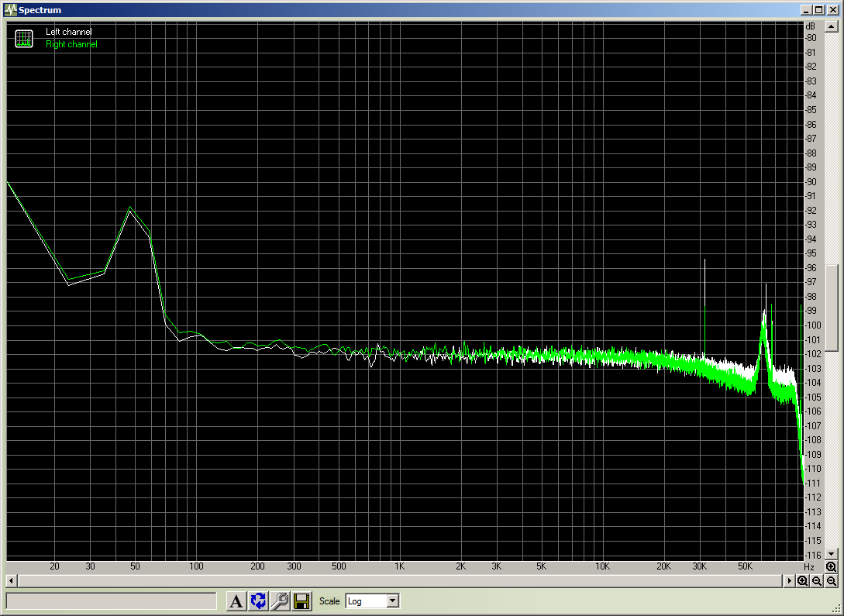Screen dimensions: 844x616
Task: Click the '20K' frequency axis label
Action: pyautogui.click(x=663, y=566)
